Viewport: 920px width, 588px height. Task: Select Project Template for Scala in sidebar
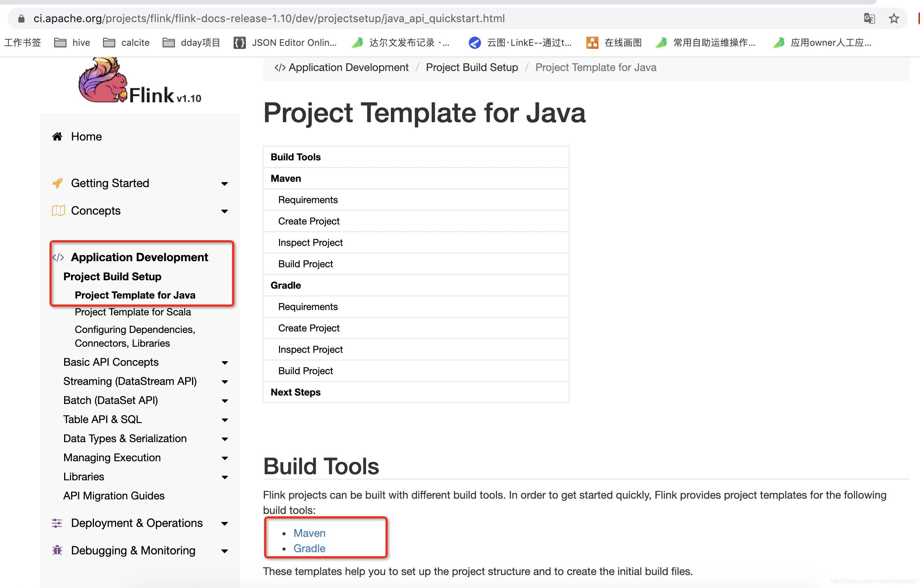point(133,312)
